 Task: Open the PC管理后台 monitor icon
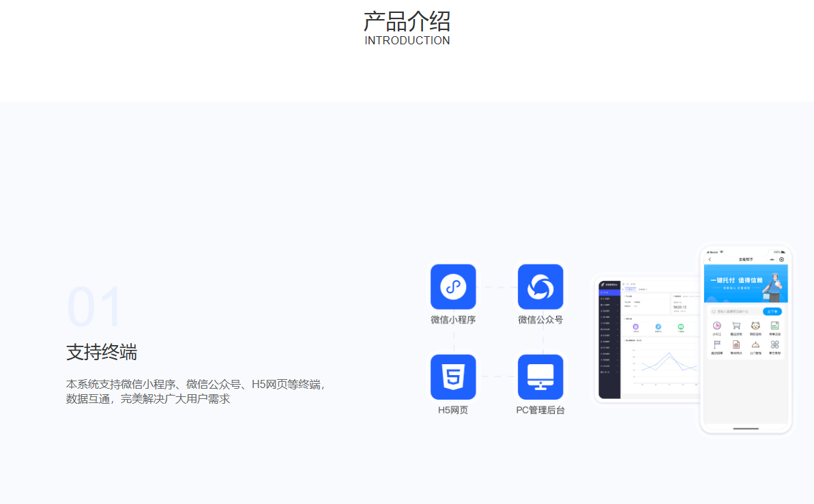[540, 376]
